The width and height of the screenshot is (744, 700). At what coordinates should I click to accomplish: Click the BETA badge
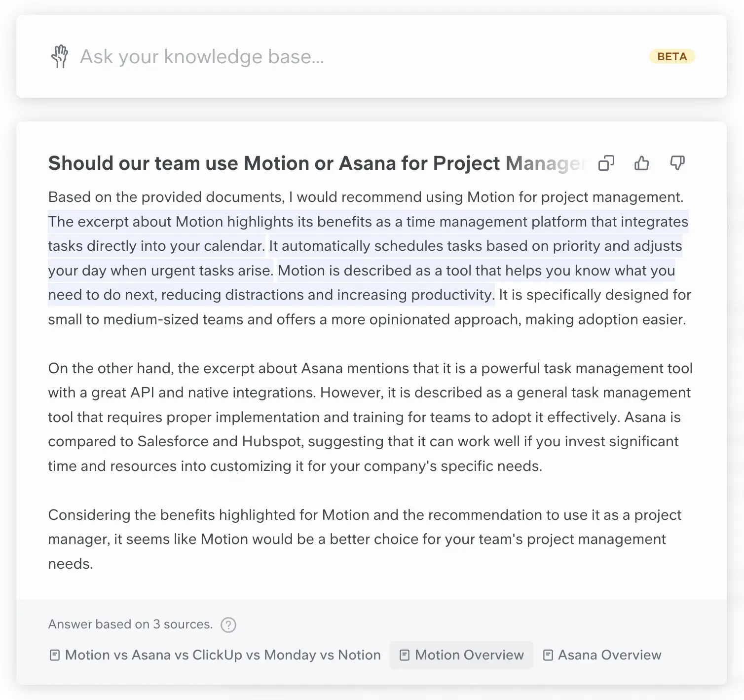click(x=671, y=56)
